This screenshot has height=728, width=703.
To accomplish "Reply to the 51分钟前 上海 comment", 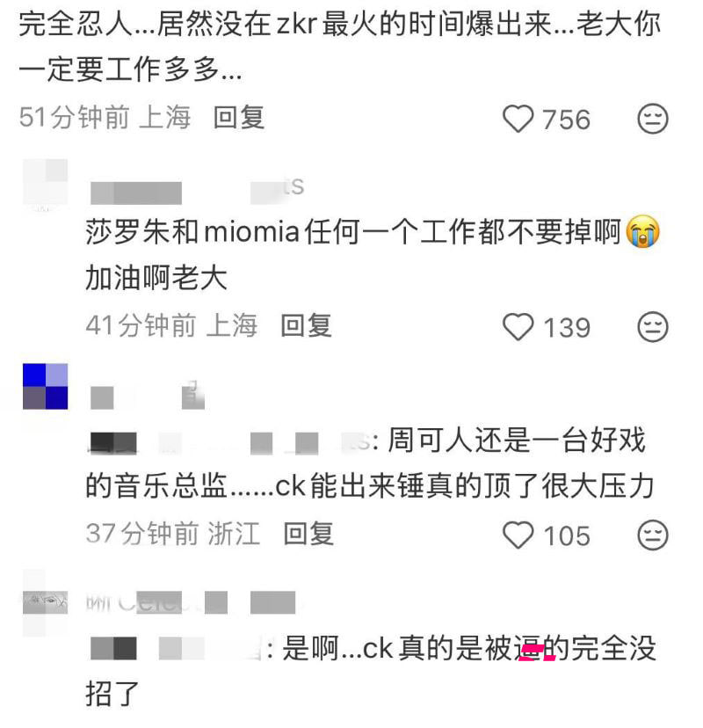I will (x=239, y=118).
